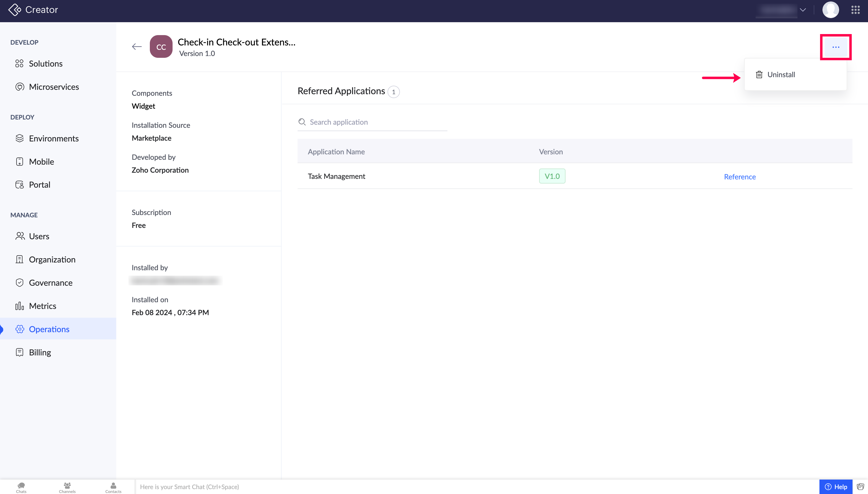Open the three-dot more options button

pos(835,47)
